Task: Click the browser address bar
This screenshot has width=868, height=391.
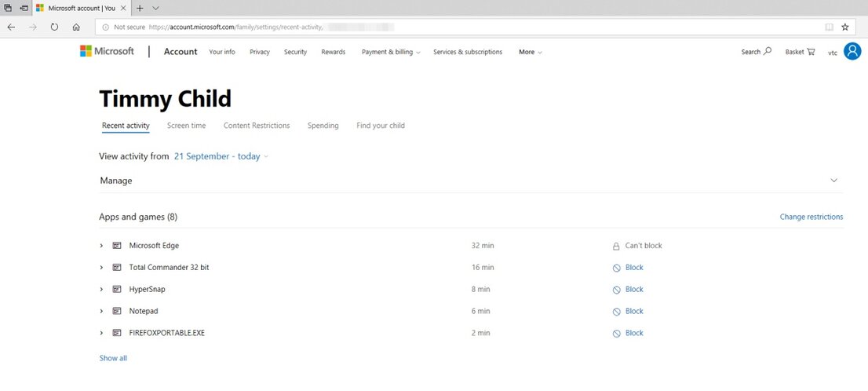Action: pyautogui.click(x=471, y=27)
